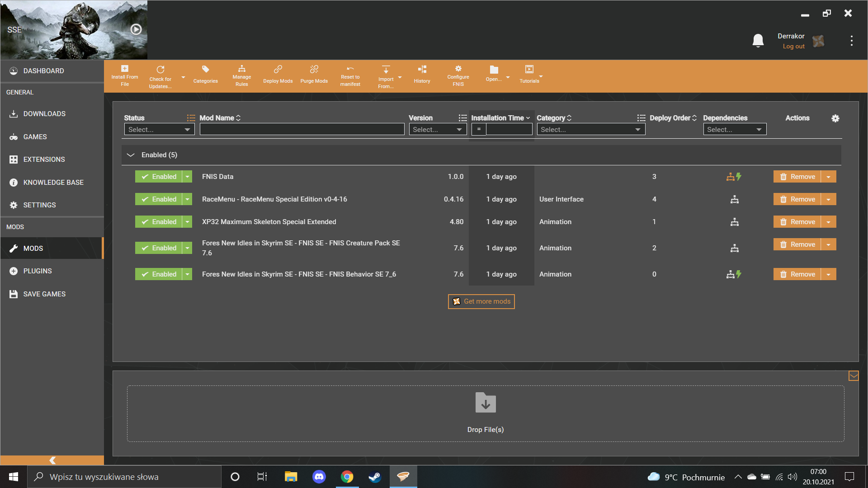
Task: Open the Categories tag icon
Action: coord(206,69)
